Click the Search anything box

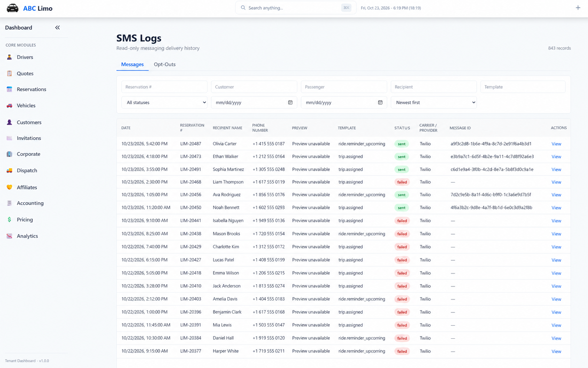pos(295,8)
